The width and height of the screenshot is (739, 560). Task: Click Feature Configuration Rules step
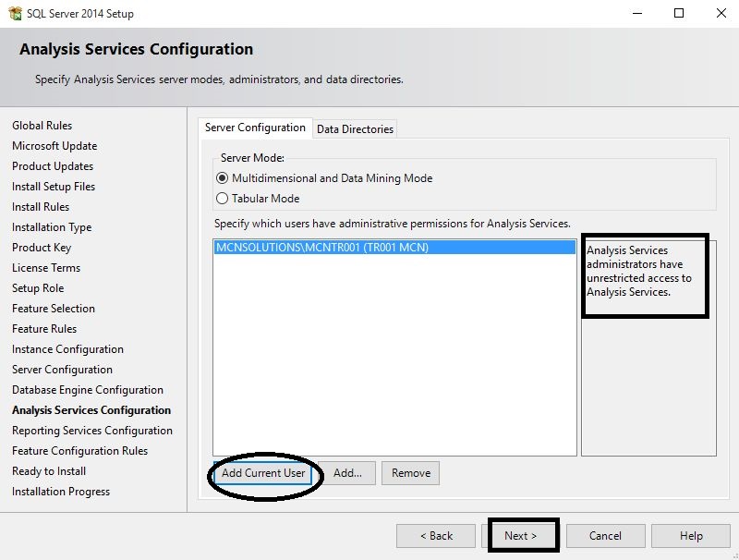[79, 451]
